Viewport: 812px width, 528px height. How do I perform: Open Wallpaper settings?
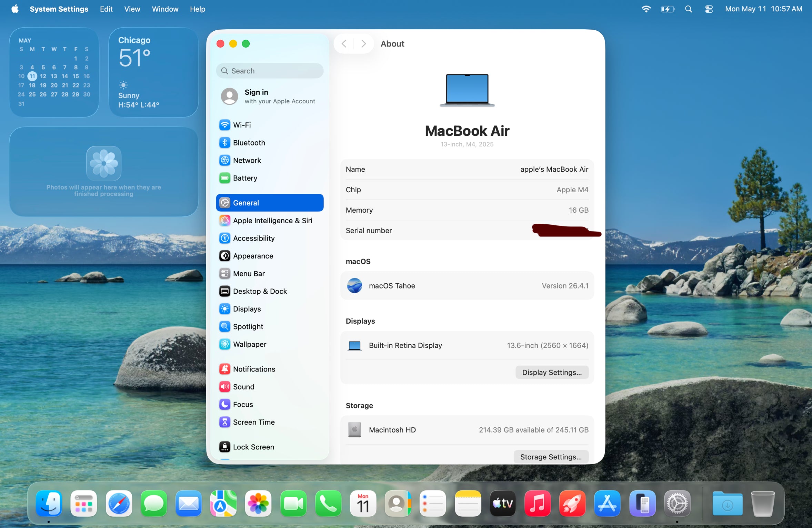(x=270, y=344)
